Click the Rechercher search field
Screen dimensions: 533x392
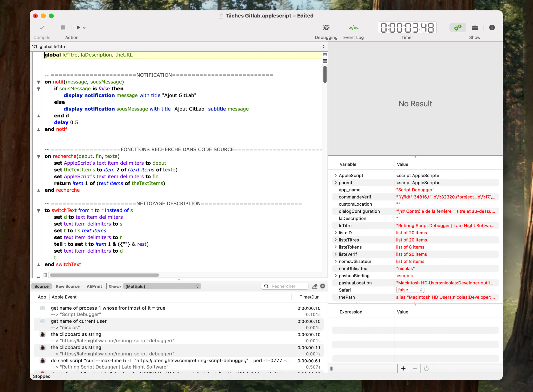285,286
